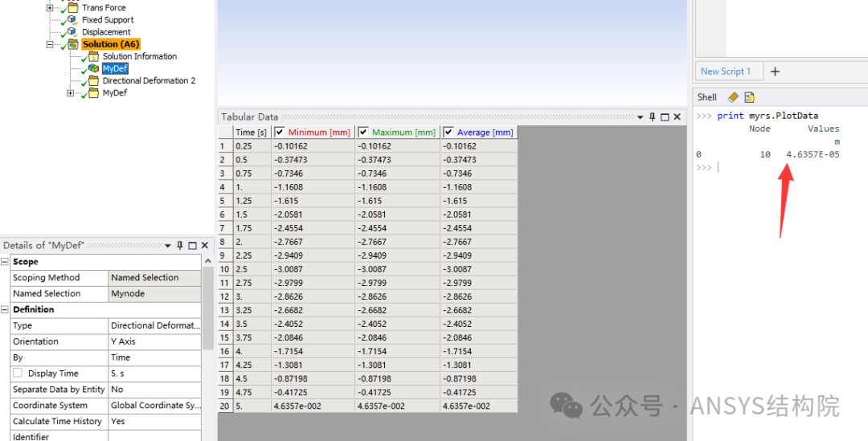Open the Details panel dropdown arrow

point(168,246)
